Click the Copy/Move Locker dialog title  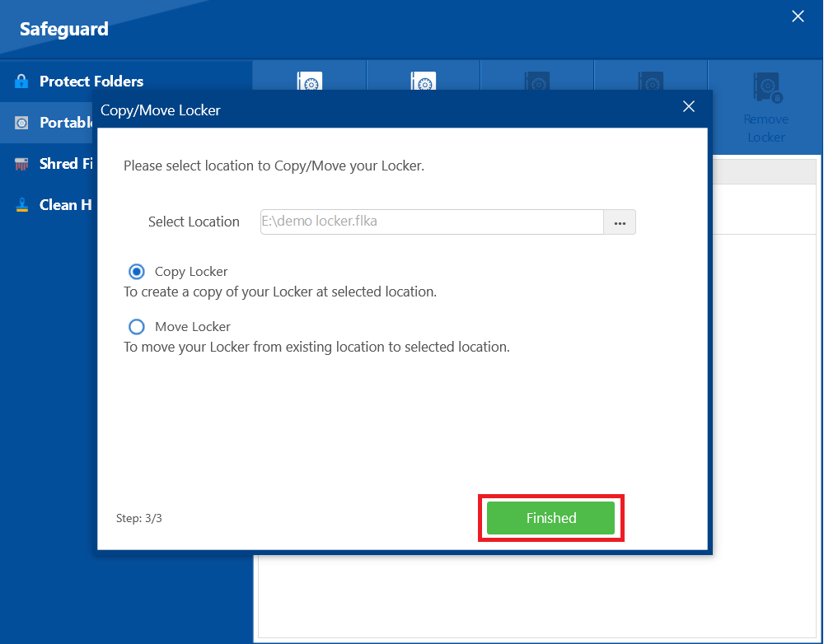161,110
